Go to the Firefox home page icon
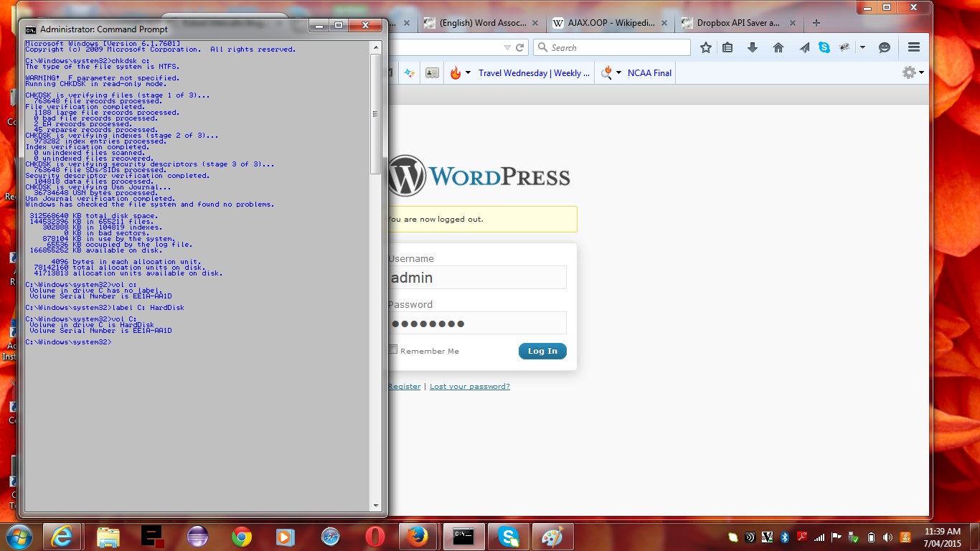The width and height of the screenshot is (980, 551). point(778,47)
